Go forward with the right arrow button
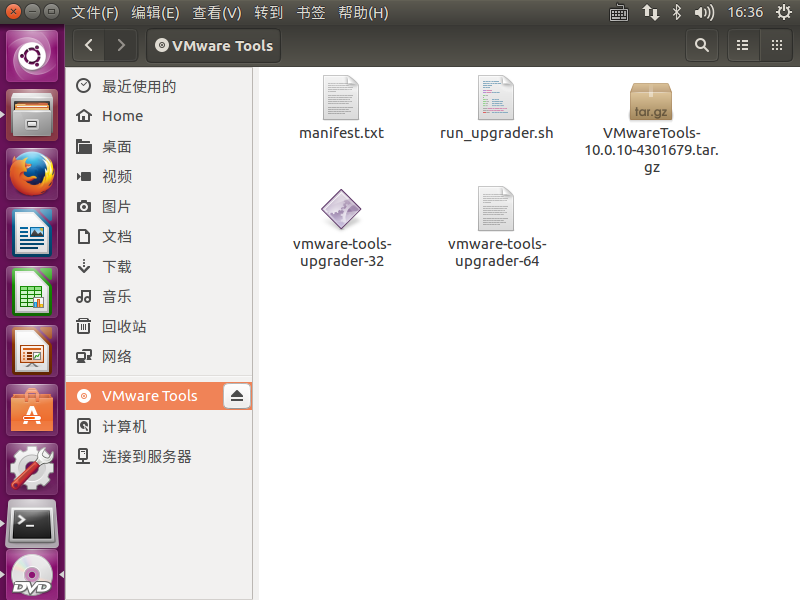800x600 pixels. click(x=121, y=45)
